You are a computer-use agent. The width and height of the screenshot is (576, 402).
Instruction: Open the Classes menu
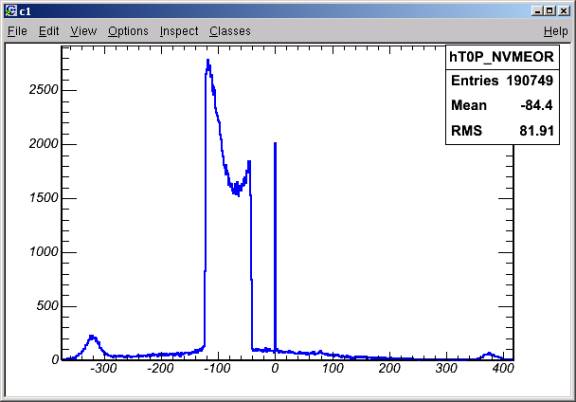tap(230, 31)
